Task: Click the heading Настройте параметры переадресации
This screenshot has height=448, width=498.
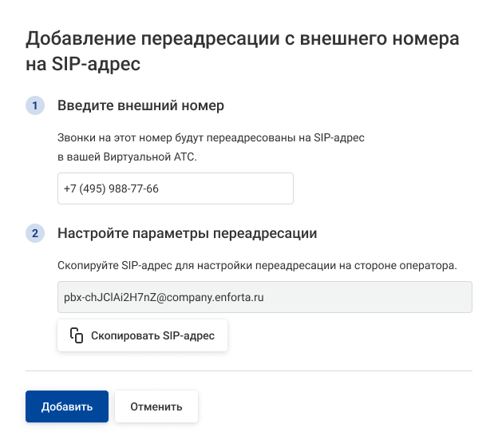Action: (x=188, y=233)
